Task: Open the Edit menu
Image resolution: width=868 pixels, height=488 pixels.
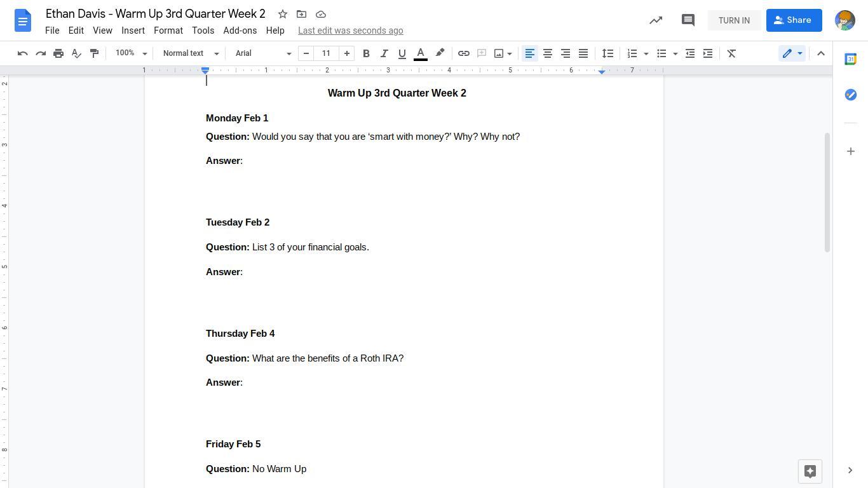Action: 76,30
